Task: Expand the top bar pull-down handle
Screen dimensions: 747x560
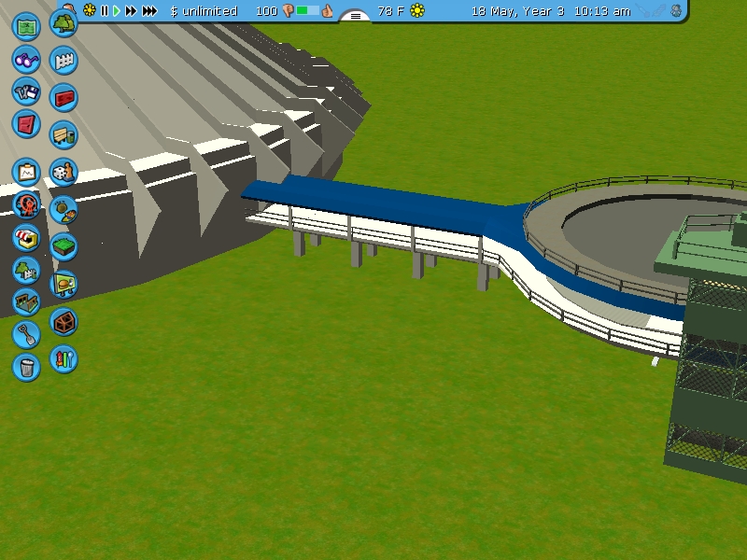Action: 355,16
